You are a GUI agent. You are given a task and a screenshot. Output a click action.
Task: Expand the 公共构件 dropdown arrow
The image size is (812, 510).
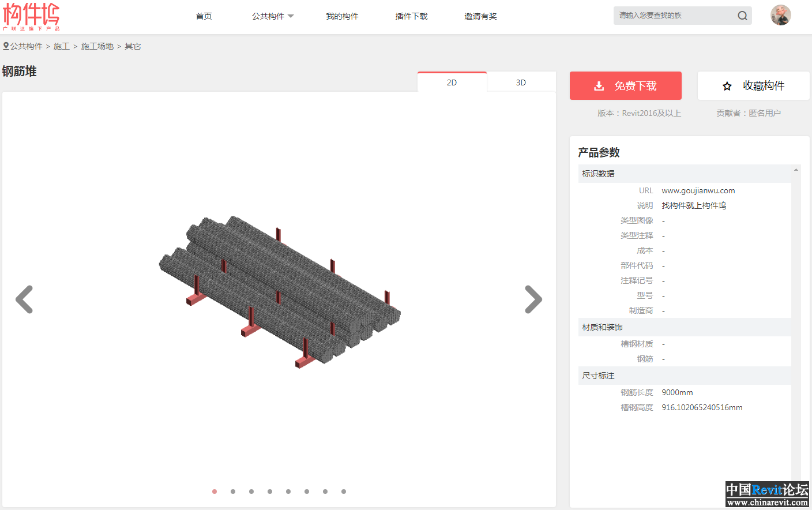tap(291, 16)
